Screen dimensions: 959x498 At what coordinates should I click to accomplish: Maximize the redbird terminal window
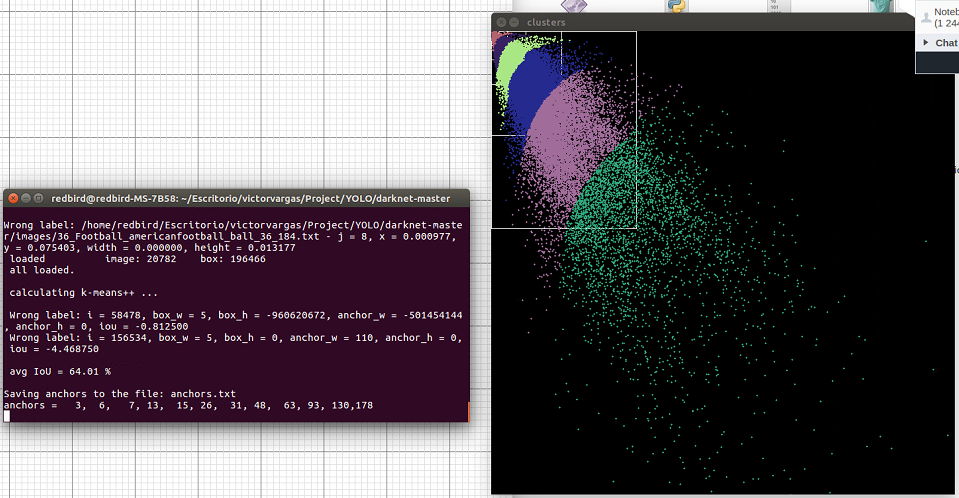(x=38, y=198)
